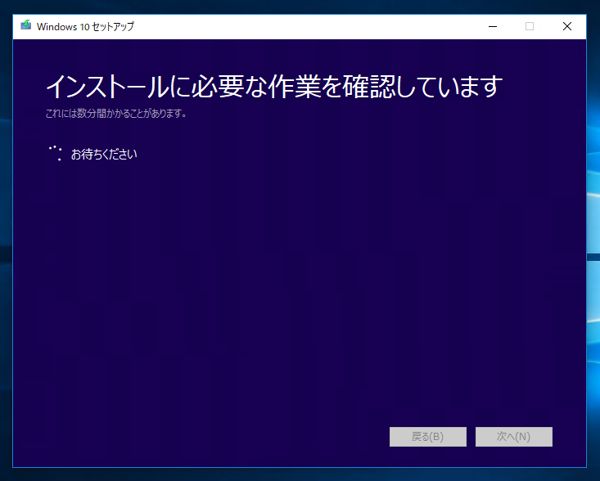Click the heading インストールに必要な作業を確認しています

[274, 86]
